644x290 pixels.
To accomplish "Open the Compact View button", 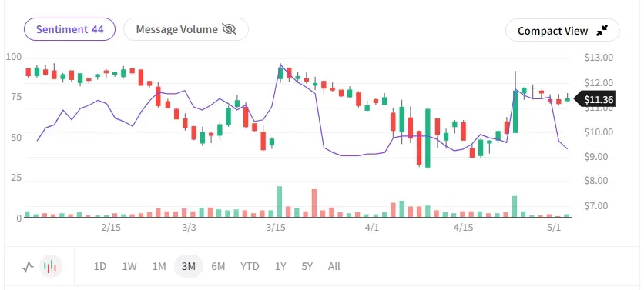I will pos(562,30).
